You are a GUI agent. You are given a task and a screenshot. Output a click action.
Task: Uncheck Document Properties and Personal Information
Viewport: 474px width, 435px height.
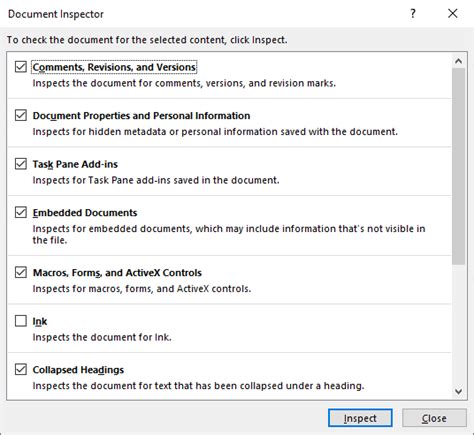click(x=21, y=115)
